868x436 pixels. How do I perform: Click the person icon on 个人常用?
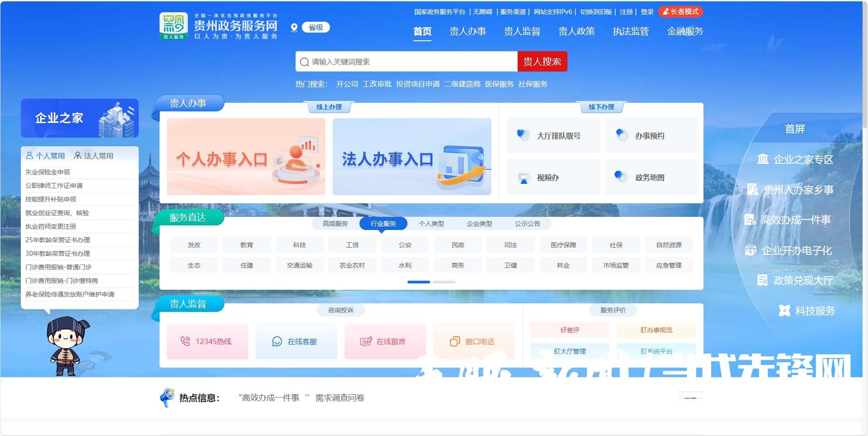tap(29, 156)
